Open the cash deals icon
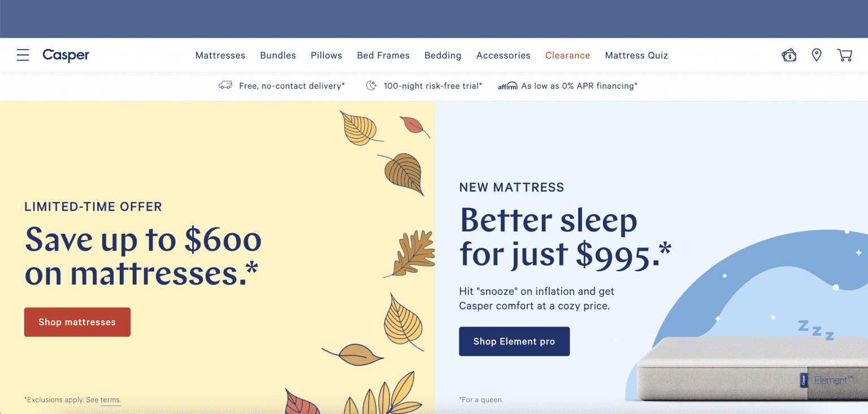868x414 pixels. (x=789, y=55)
